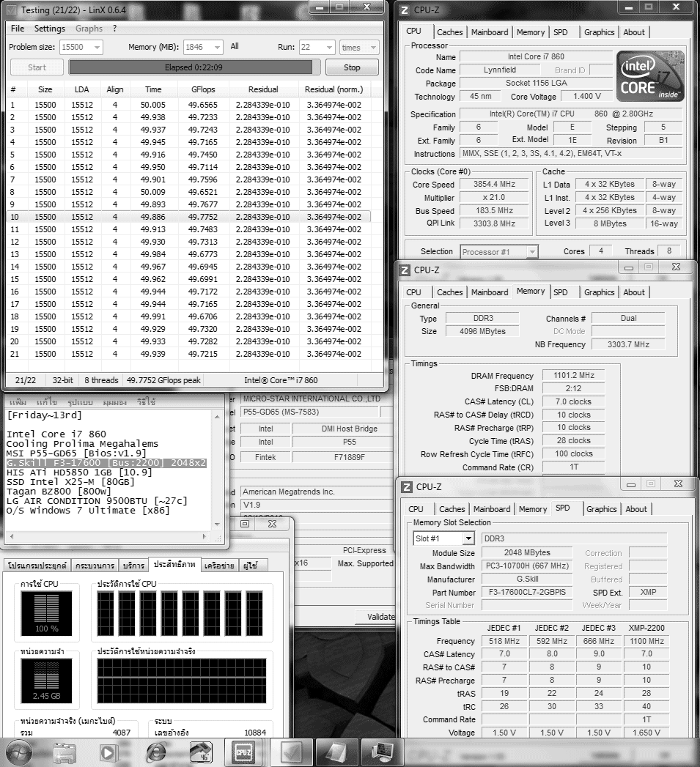Open About tab in the SPD CPU-Z window
The height and width of the screenshot is (767, 700).
coord(636,509)
